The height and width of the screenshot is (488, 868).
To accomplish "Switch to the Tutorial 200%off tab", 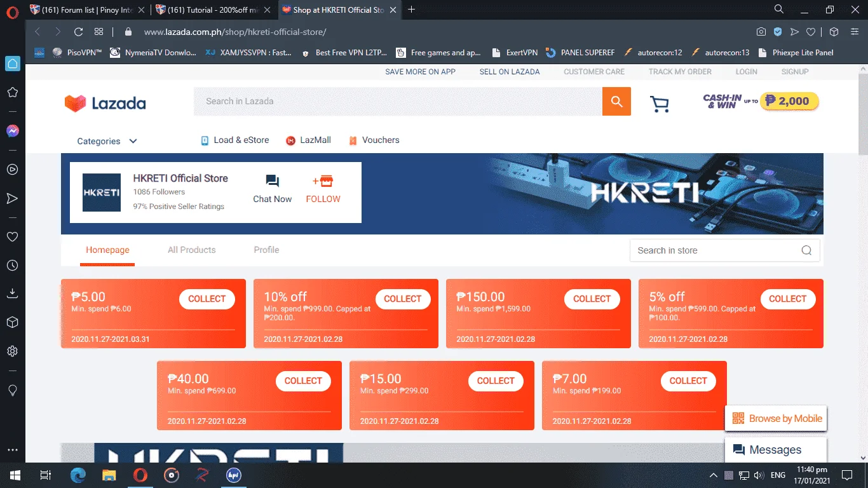I will point(214,10).
